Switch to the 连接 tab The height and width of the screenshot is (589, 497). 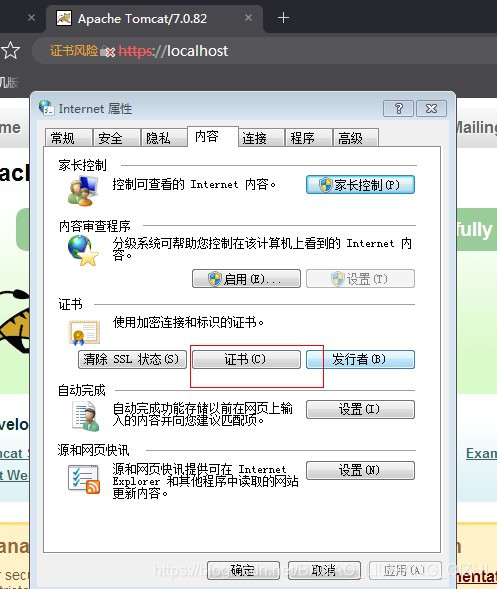point(261,138)
